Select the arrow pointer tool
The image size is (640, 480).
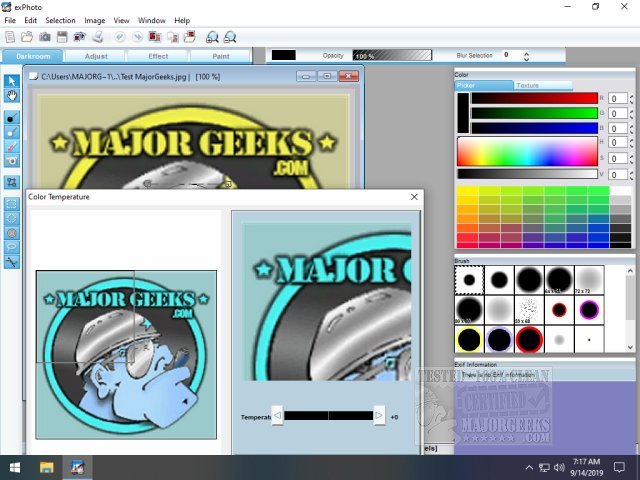pos(12,81)
